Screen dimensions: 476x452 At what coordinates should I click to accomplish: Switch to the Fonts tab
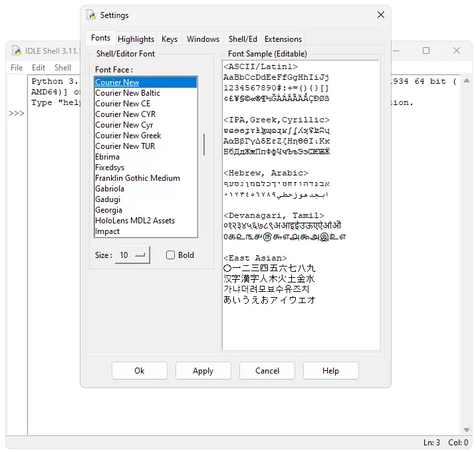100,38
